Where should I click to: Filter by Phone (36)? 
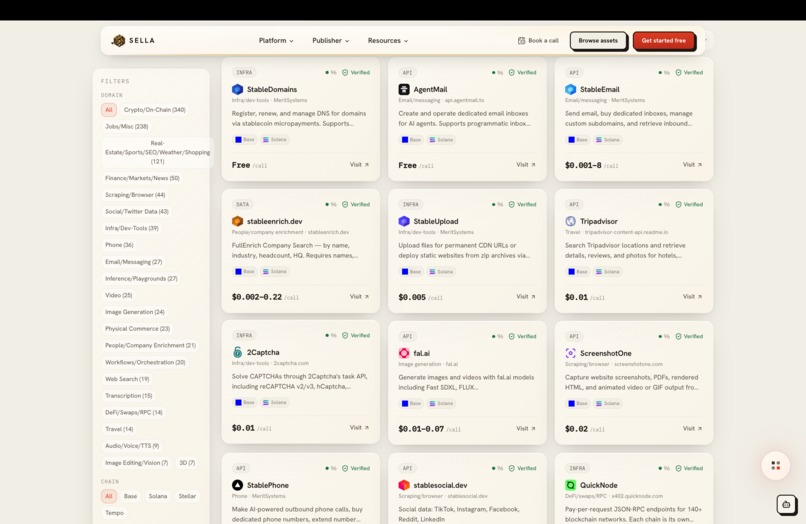click(119, 245)
